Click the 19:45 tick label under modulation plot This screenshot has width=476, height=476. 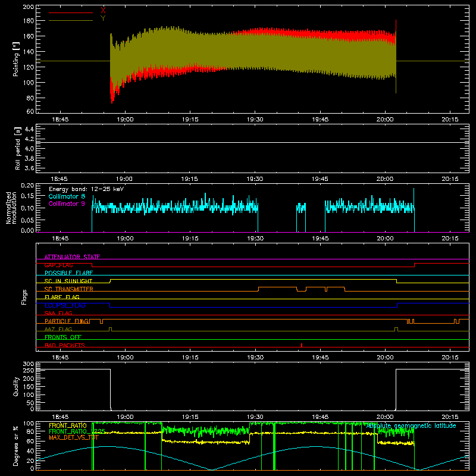pos(320,239)
